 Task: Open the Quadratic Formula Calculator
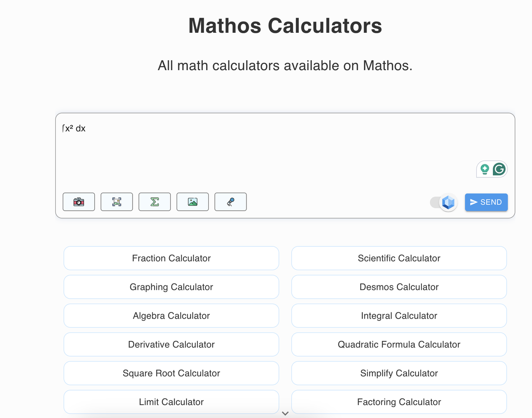point(399,344)
